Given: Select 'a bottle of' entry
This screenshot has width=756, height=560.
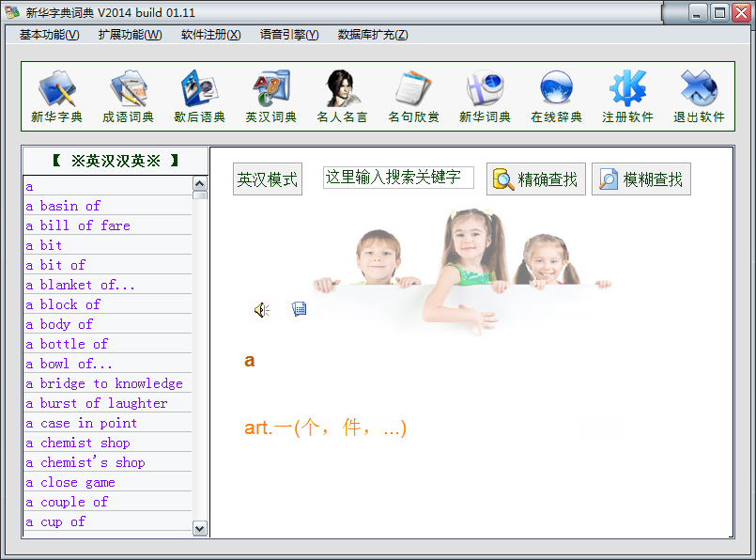Looking at the screenshot, I should [x=107, y=345].
